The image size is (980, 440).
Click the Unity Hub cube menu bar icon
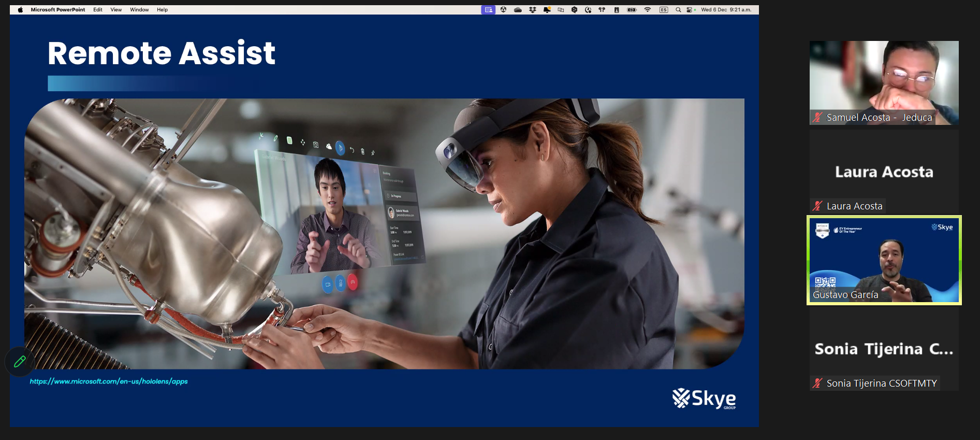coord(503,10)
